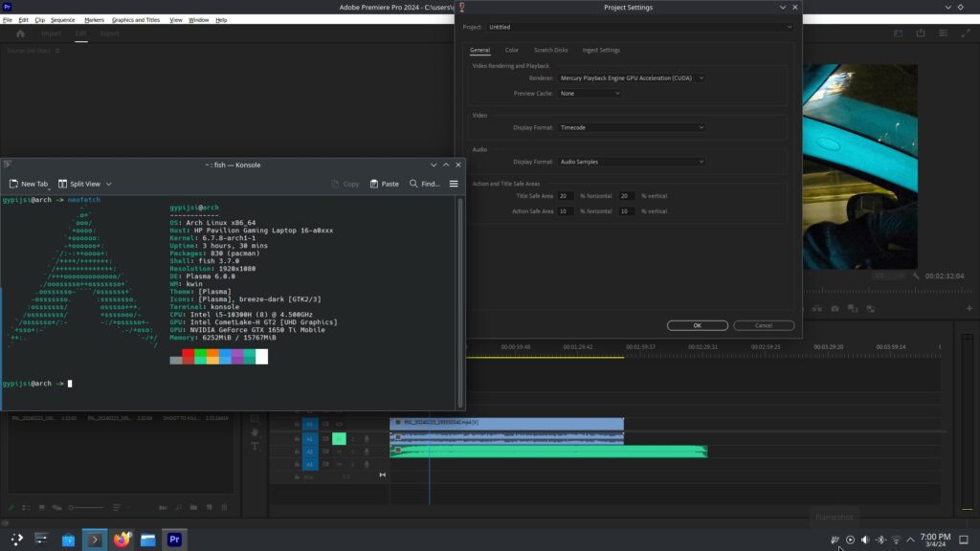The height and width of the screenshot is (551, 980).
Task: Click the Flameshot icon in the system tray
Action: (835, 539)
